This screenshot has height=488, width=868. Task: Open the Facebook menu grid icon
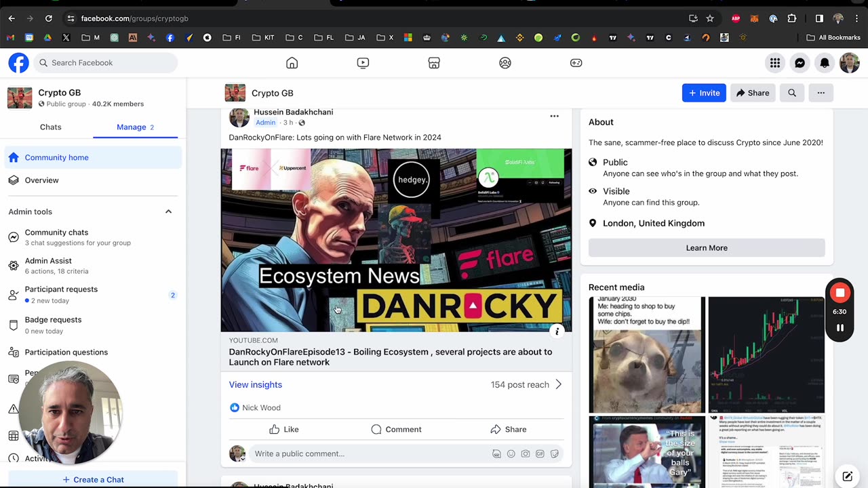(x=774, y=63)
